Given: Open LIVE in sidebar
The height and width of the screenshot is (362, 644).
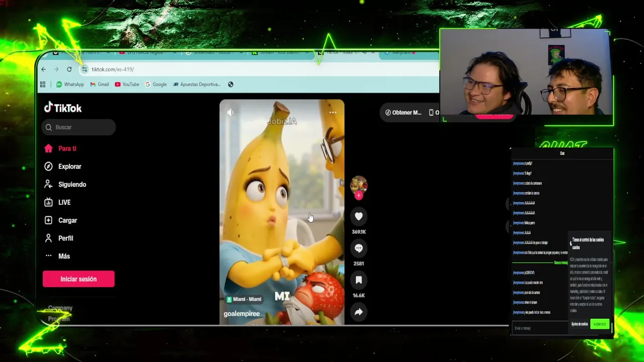Looking at the screenshot, I should [x=57, y=203].
